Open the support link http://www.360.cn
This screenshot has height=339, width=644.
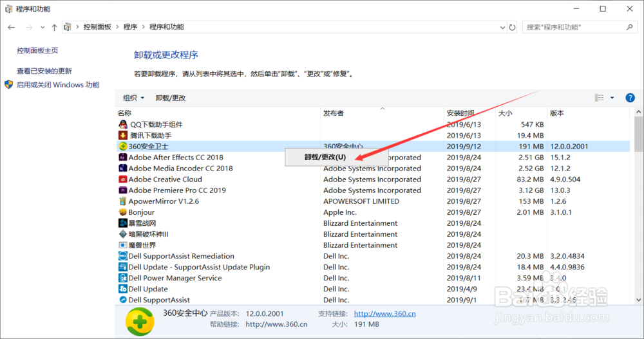385,313
